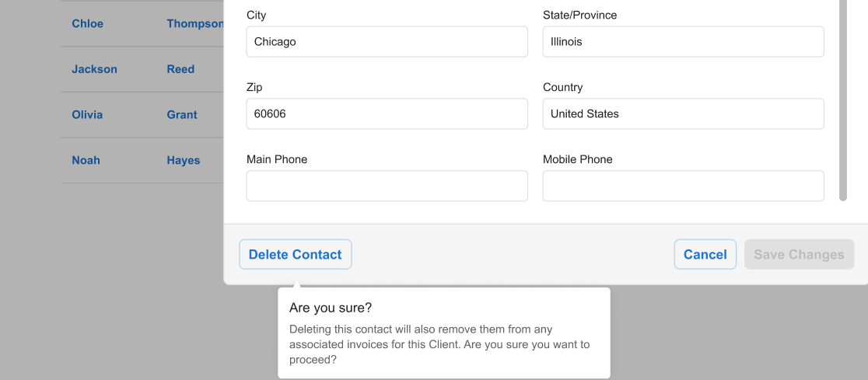Click the dialog's vertical scrollbar
868x380 pixels.
[x=842, y=101]
